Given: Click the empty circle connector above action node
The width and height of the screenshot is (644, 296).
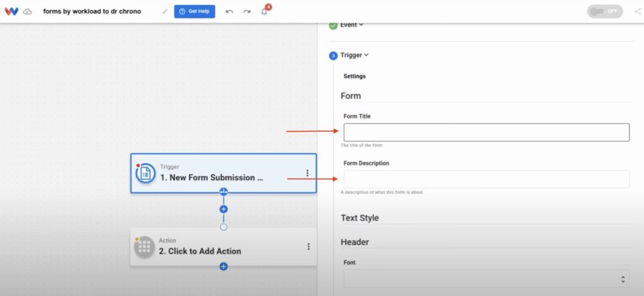Looking at the screenshot, I should coord(223,227).
